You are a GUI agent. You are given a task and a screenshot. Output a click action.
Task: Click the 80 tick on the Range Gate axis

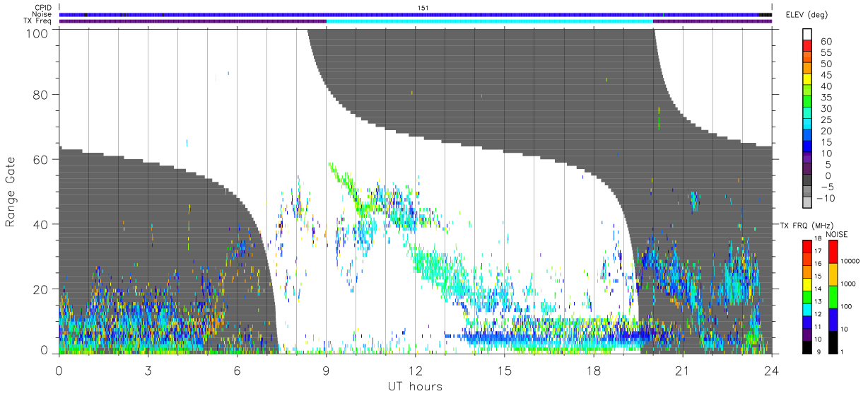click(42, 94)
